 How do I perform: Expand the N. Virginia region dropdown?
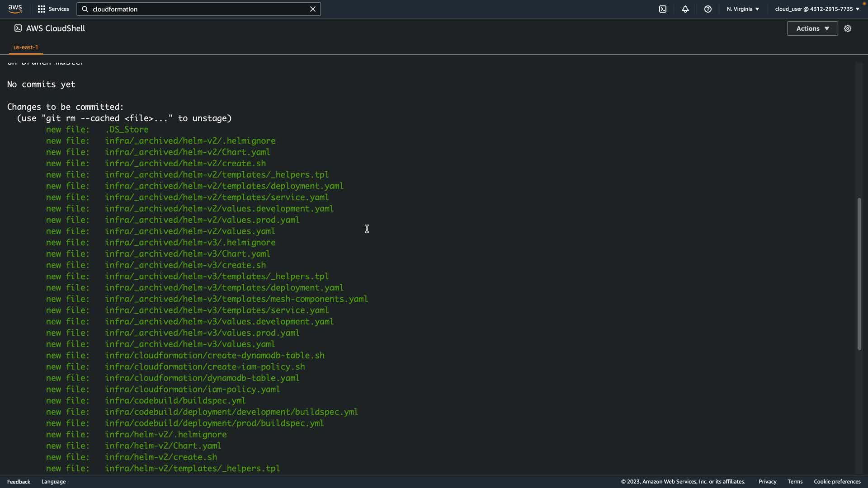pyautogui.click(x=743, y=9)
